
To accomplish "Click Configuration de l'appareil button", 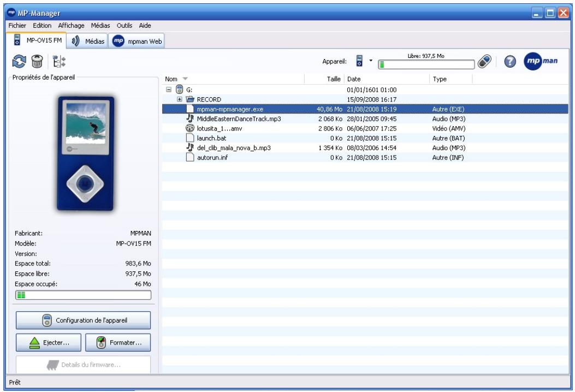I will pyautogui.click(x=82, y=321).
